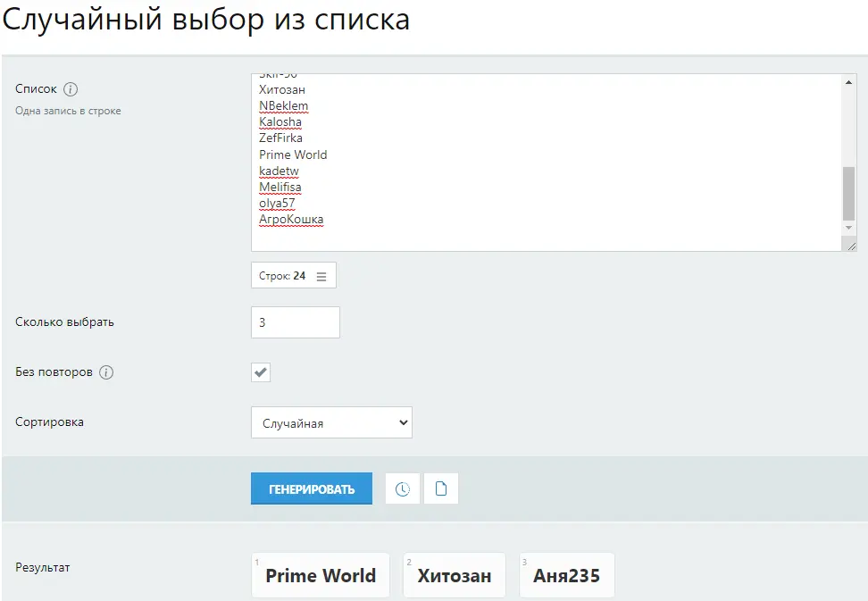Click the ГЕНЕРИРОВАТЬ button

point(312,488)
